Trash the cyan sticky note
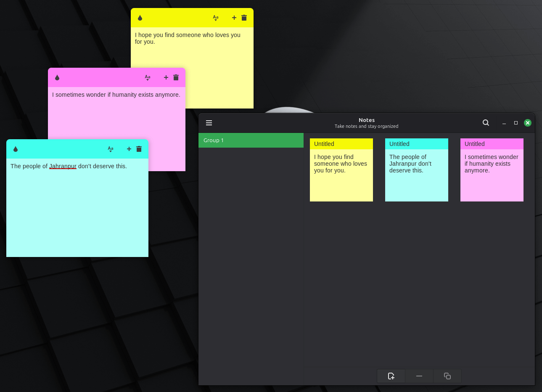 tap(139, 149)
